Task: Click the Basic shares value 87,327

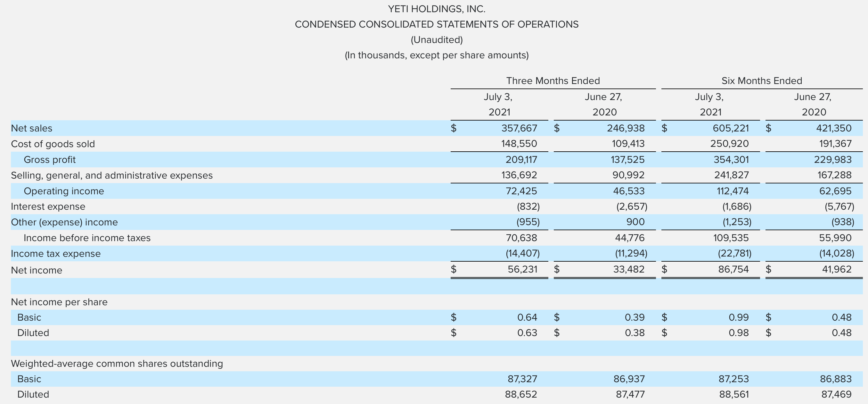Action: pyautogui.click(x=522, y=379)
